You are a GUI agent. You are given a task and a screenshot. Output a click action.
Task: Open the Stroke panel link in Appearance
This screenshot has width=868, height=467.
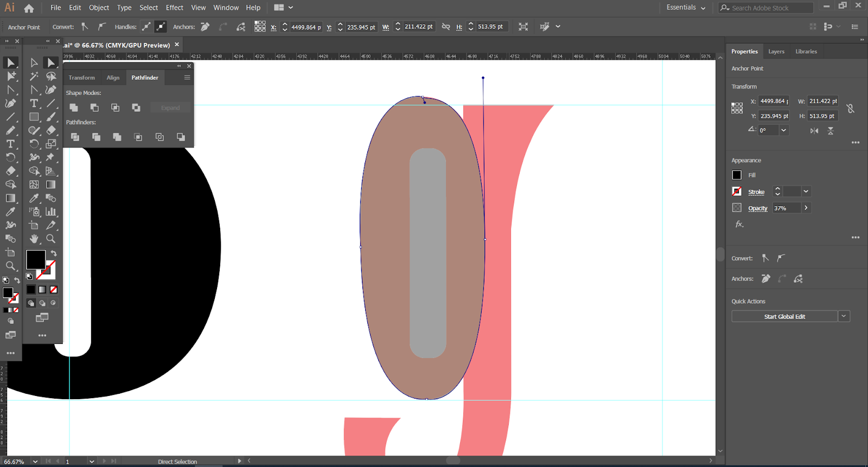tap(756, 192)
